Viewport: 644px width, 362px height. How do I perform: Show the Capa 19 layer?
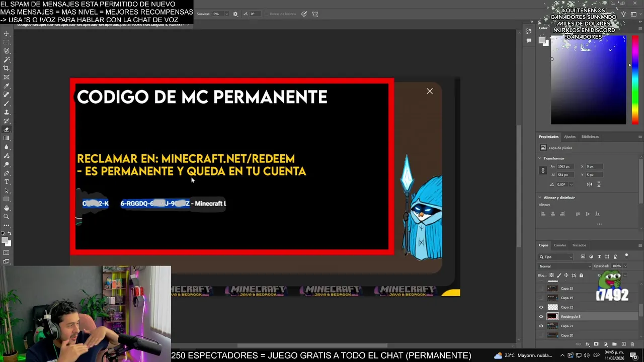541,298
